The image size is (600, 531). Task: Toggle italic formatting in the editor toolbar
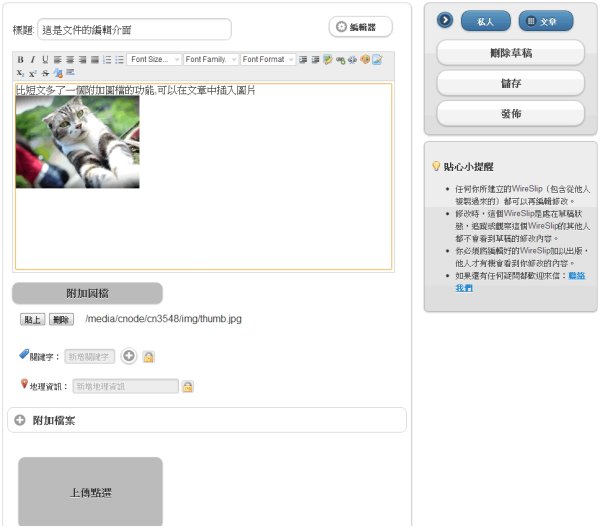coord(33,60)
